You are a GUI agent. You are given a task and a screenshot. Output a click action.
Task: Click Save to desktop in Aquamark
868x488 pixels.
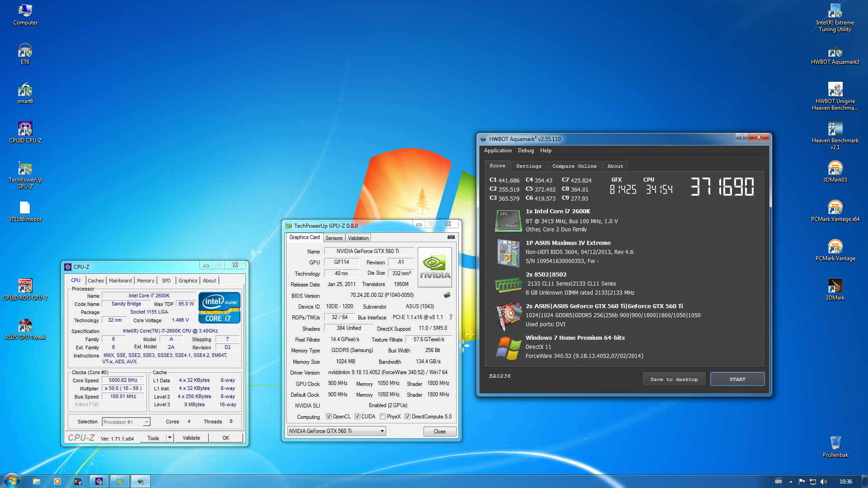(x=674, y=379)
